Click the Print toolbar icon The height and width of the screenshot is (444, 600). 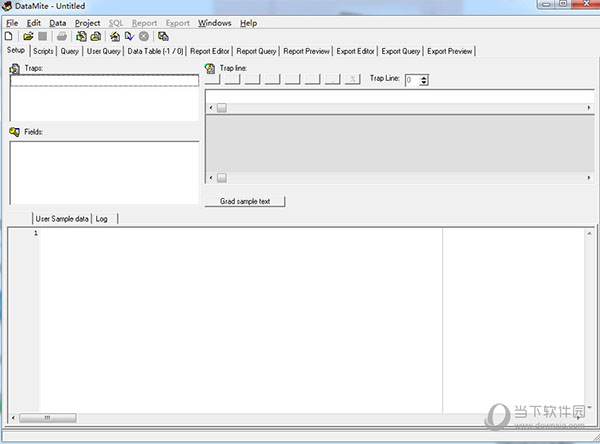[x=62, y=36]
